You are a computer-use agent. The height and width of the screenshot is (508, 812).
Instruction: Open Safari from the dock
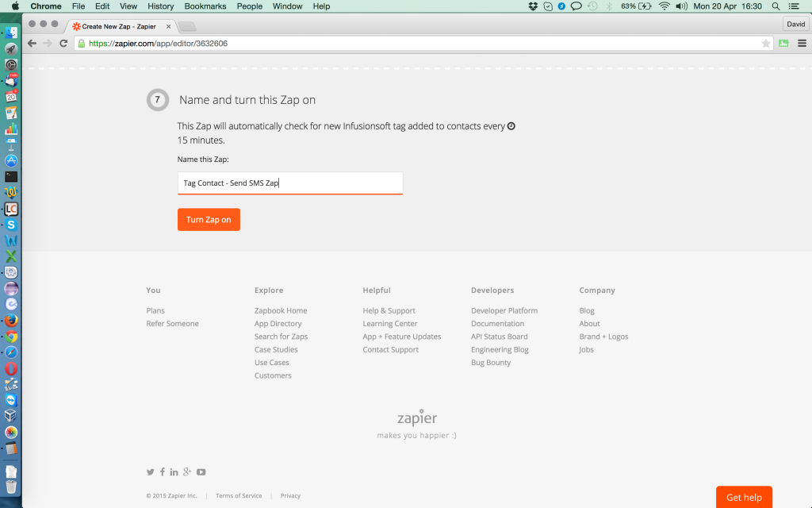coord(11,352)
